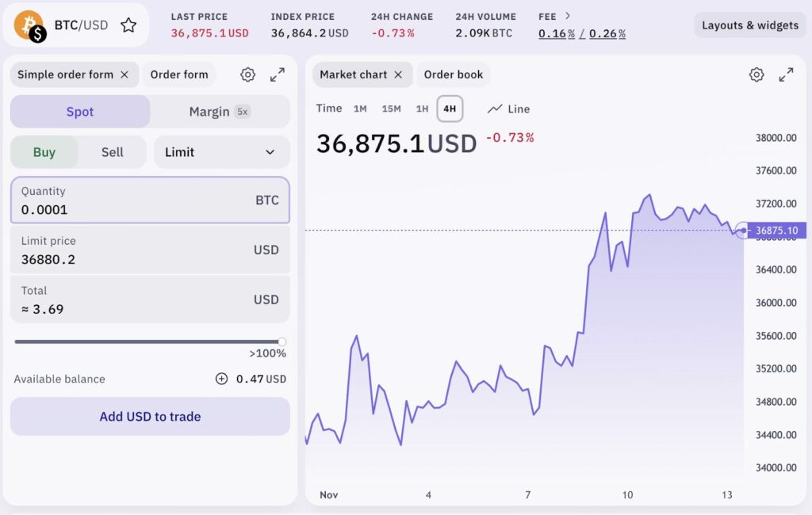This screenshot has width=812, height=515.
Task: Switch to Sell mode
Action: click(x=112, y=152)
